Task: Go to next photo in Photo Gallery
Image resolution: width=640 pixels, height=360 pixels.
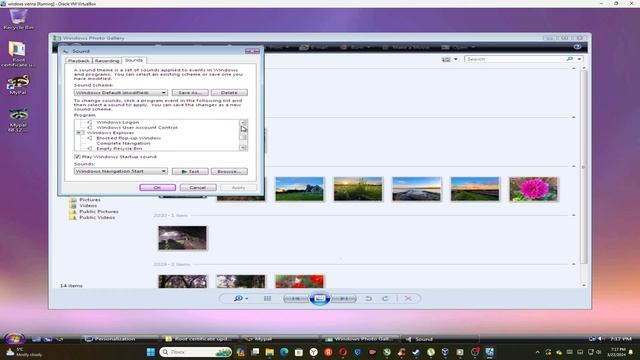Action: point(344,299)
